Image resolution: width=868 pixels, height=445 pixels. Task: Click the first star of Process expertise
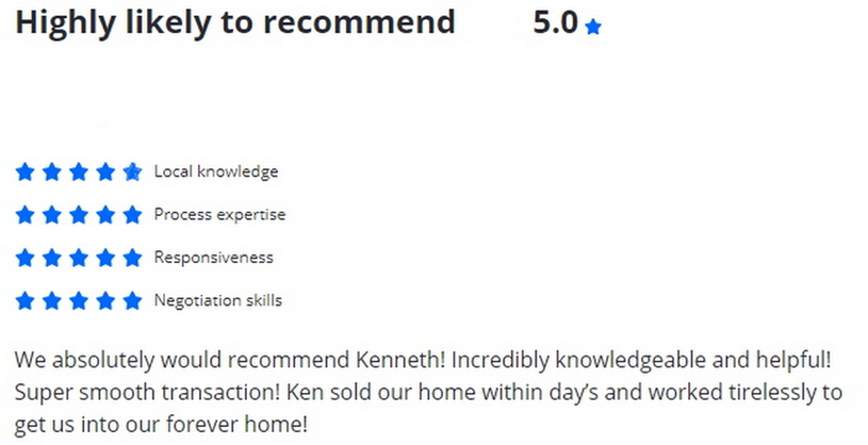[x=25, y=215]
